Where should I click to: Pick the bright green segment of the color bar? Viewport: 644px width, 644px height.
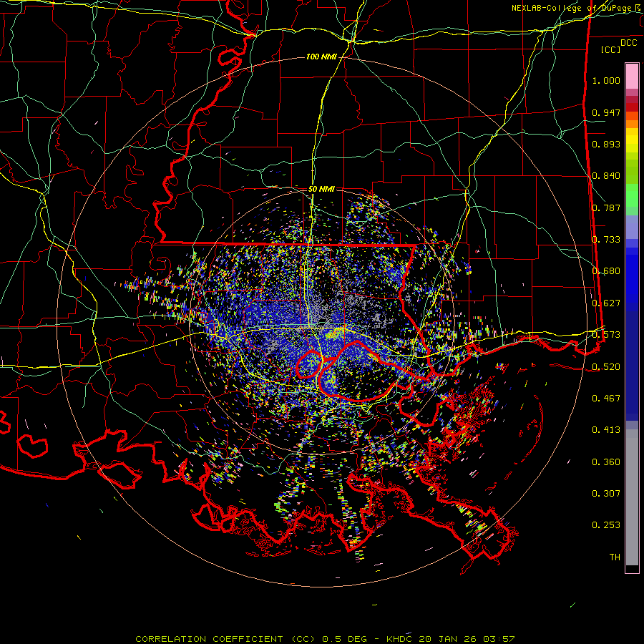(632, 195)
